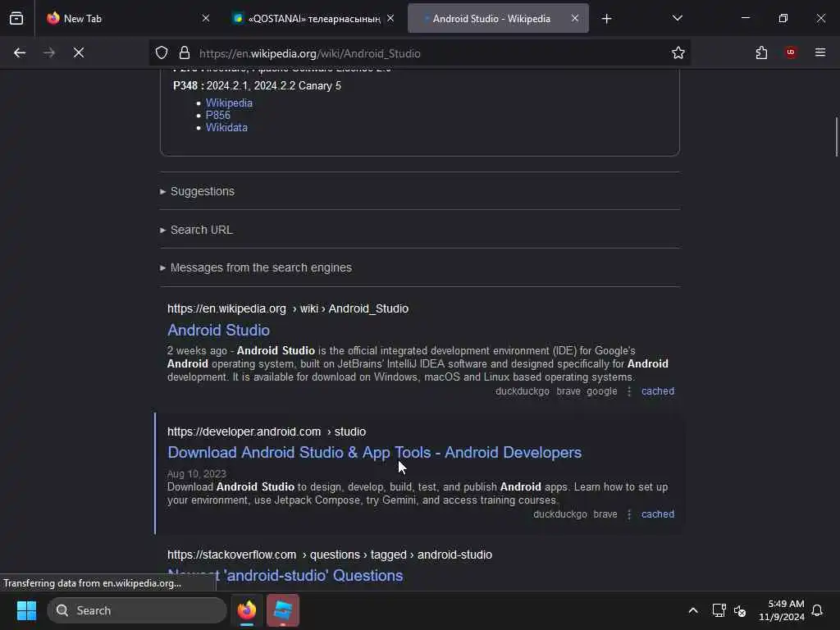Viewport: 840px width, 630px height.
Task: Open cached version of Wikipedia result
Action: coord(658,391)
